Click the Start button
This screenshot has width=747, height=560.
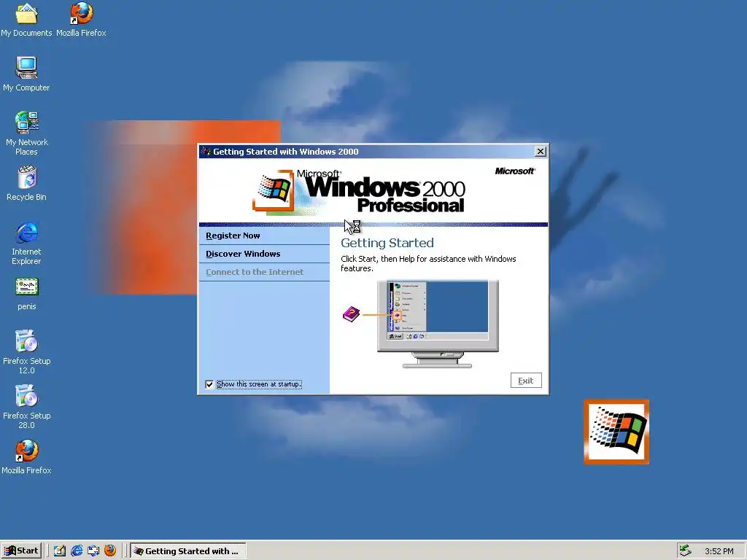(x=21, y=551)
